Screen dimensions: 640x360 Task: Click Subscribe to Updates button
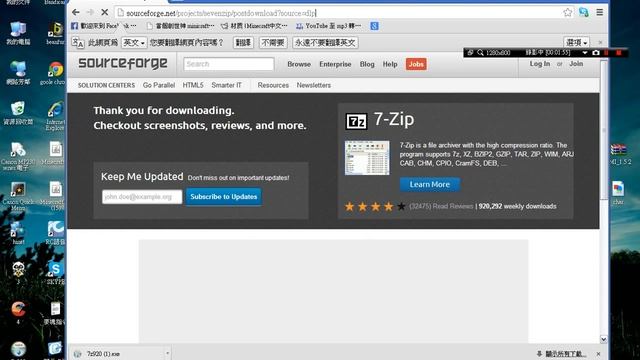pos(224,197)
